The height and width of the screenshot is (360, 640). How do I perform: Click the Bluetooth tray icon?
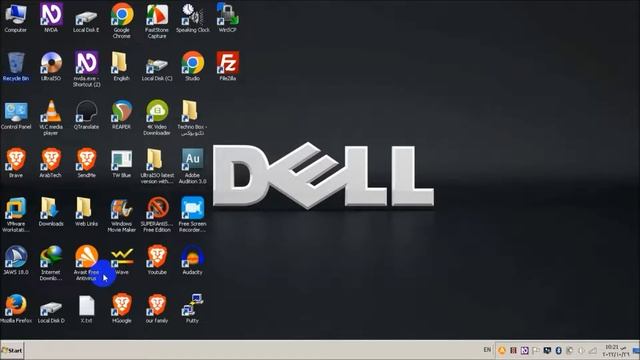point(559,351)
